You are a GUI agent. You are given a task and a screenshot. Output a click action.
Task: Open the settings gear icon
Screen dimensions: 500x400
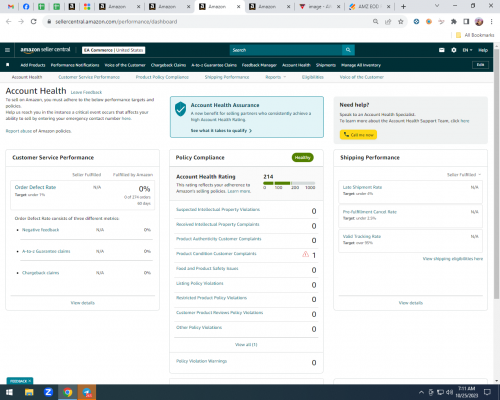point(454,50)
